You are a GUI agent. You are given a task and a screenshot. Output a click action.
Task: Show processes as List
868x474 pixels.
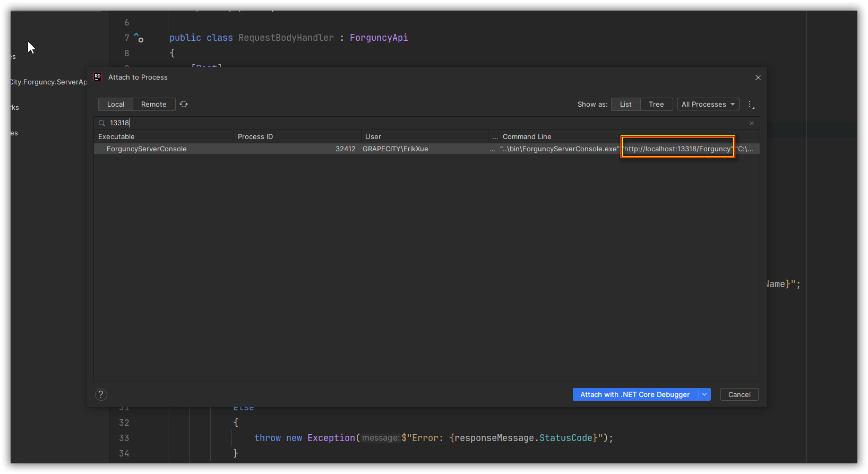coord(625,105)
